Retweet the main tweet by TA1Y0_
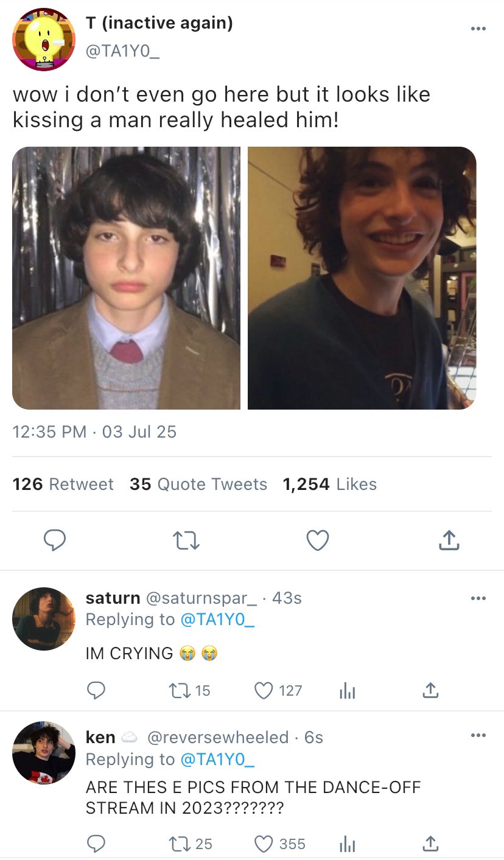Viewport: 504px width, 860px height. 186,540
